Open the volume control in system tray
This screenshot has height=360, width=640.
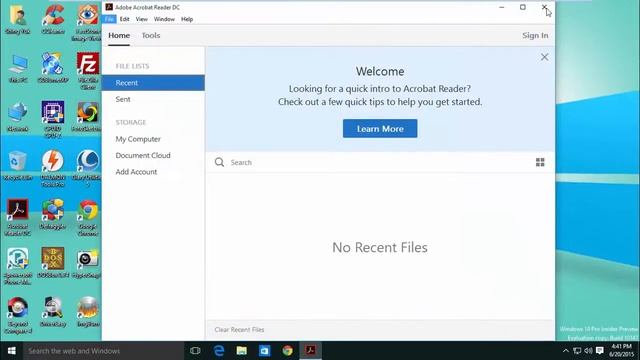coord(588,351)
